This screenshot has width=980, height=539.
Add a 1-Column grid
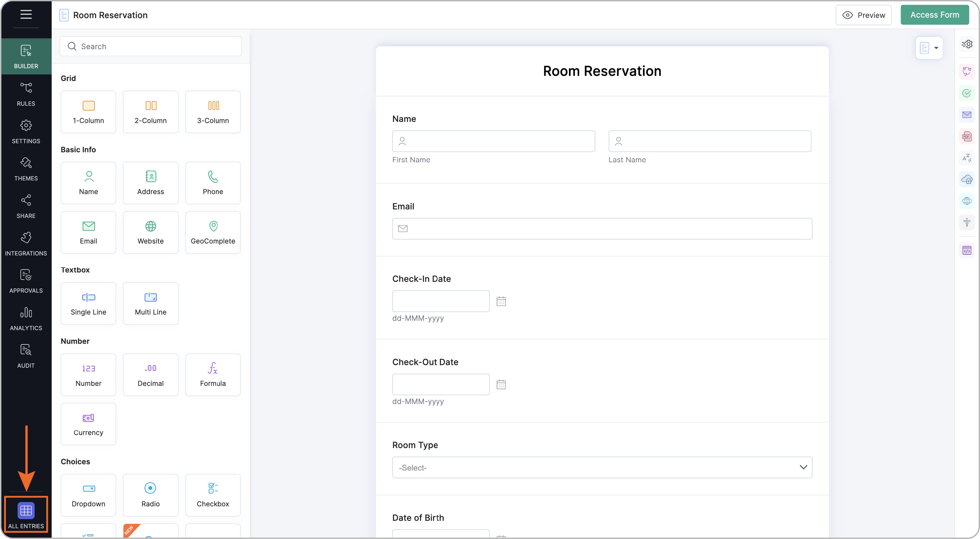tap(88, 112)
